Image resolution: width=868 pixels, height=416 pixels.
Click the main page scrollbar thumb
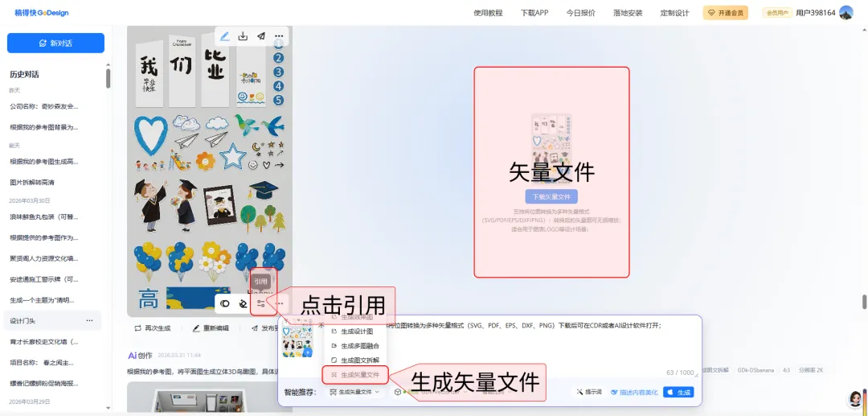864,302
